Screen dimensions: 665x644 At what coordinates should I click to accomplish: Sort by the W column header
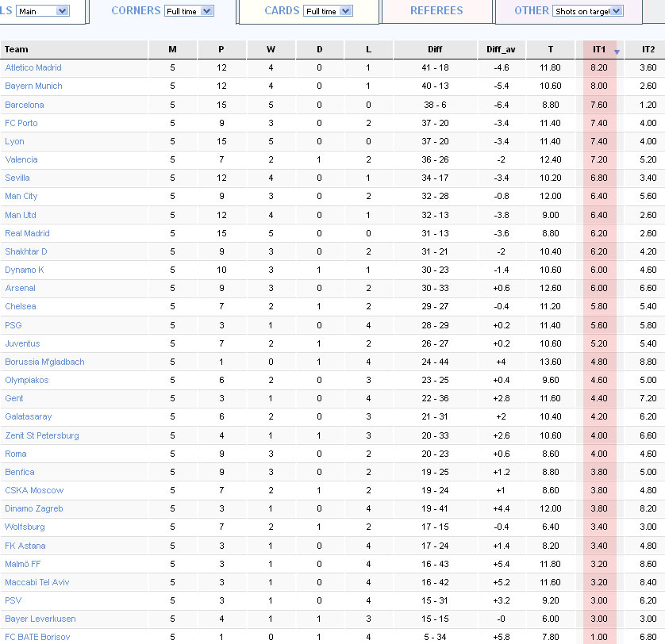pos(271,49)
